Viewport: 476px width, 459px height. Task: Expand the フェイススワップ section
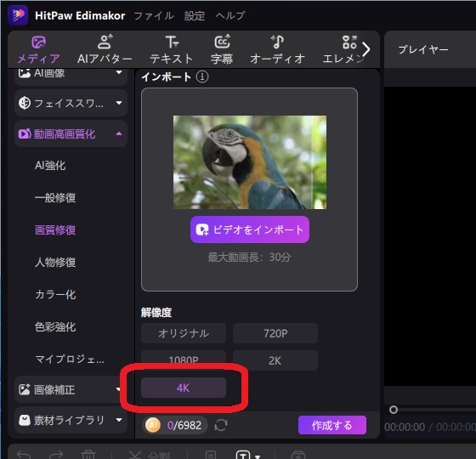click(x=71, y=103)
